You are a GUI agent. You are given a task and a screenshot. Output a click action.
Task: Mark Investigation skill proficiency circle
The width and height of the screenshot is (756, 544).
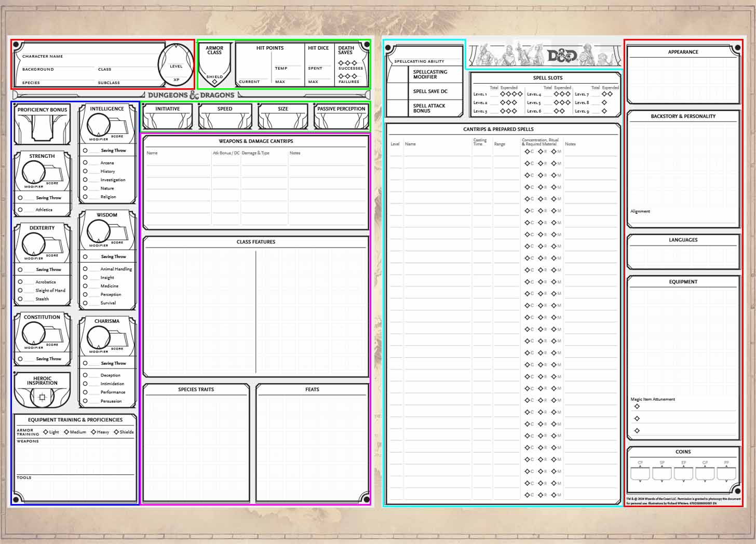pos(85,180)
